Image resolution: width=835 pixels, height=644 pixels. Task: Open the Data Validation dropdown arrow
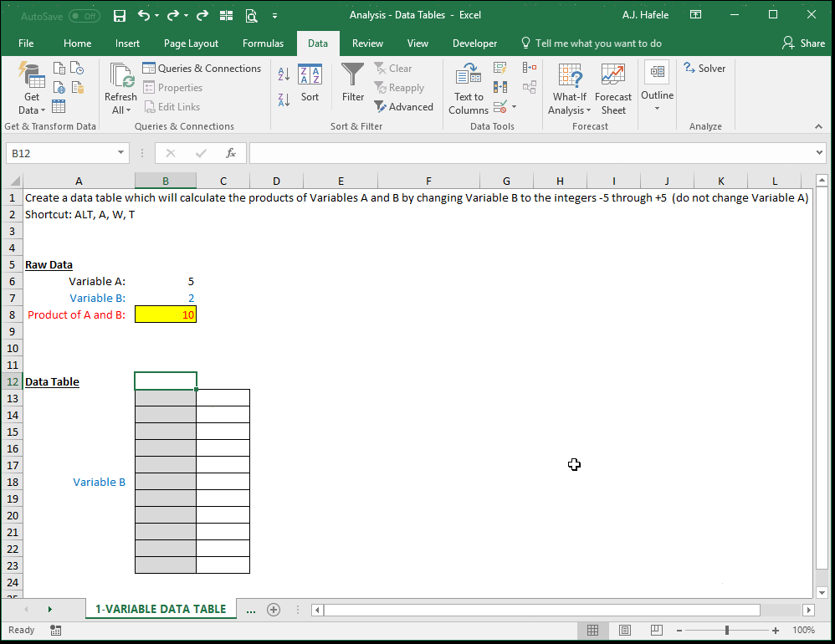pos(514,107)
